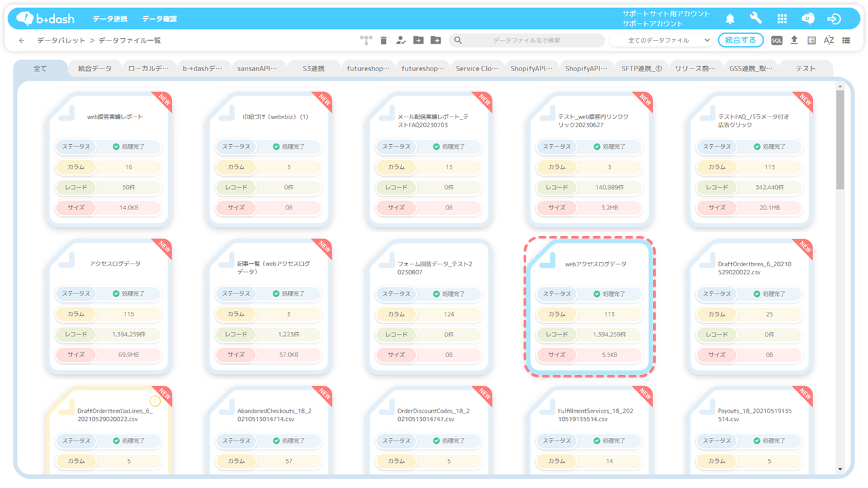Viewport: 868px width, 488px height.
Task: Select テスト_web接客内リンククリック card title
Action: tap(593, 121)
